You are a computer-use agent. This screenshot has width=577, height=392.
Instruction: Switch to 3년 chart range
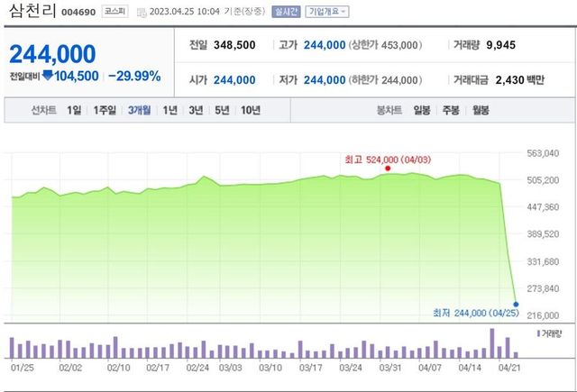196,111
